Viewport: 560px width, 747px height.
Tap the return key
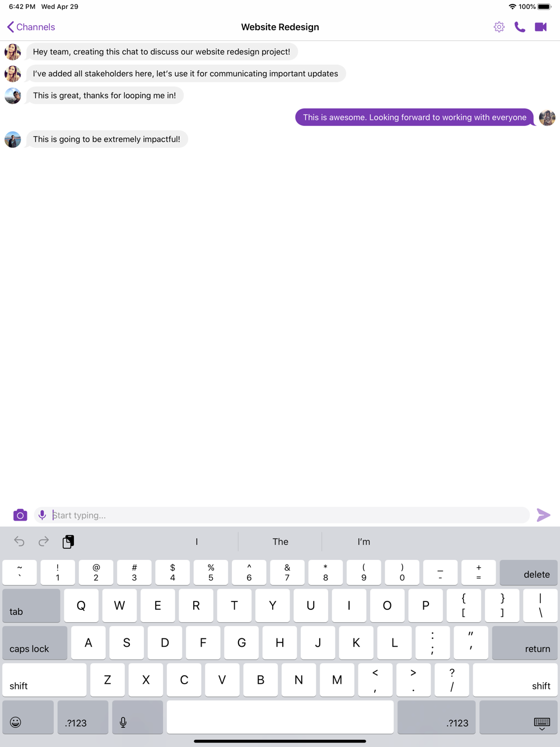[525, 643]
